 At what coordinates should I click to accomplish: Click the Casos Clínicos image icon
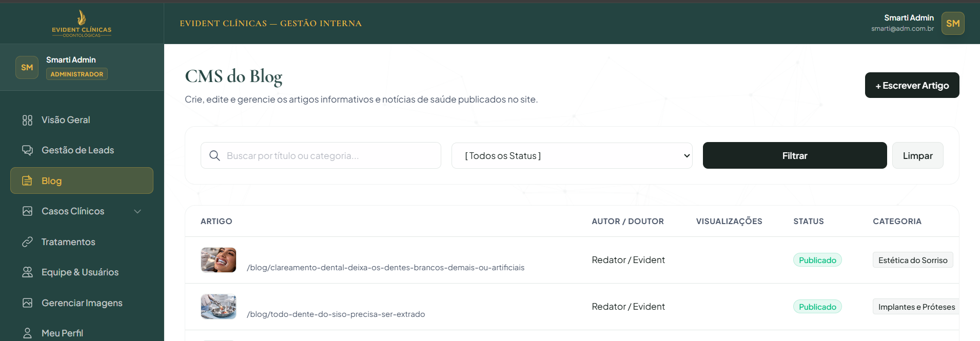(27, 211)
